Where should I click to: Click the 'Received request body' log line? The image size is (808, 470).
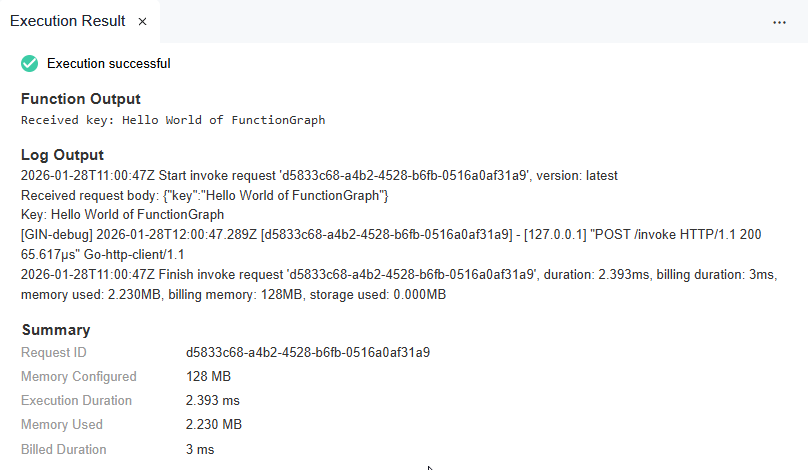pos(205,194)
